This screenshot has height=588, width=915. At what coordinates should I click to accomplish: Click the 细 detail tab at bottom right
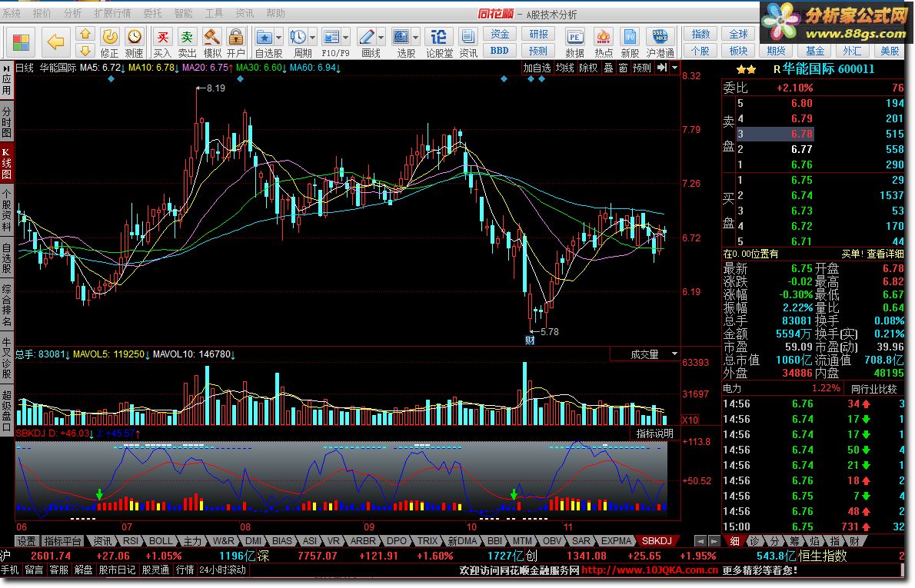tap(734, 541)
